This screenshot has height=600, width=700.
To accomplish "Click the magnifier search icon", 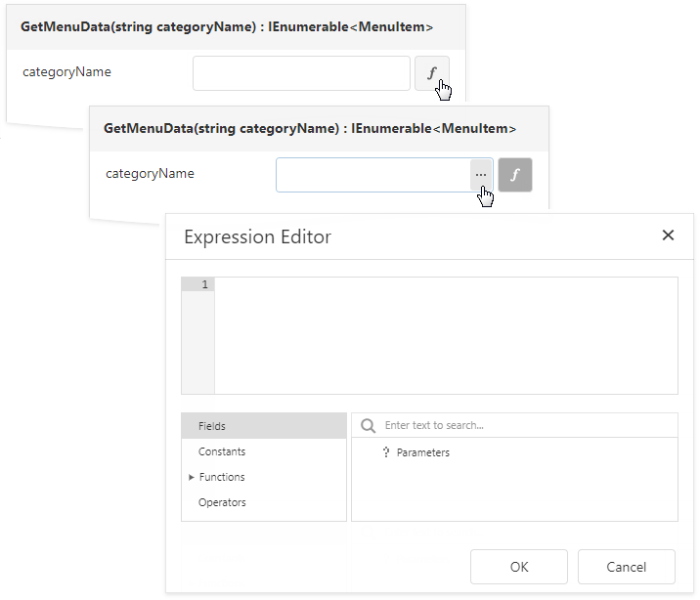I will click(369, 426).
